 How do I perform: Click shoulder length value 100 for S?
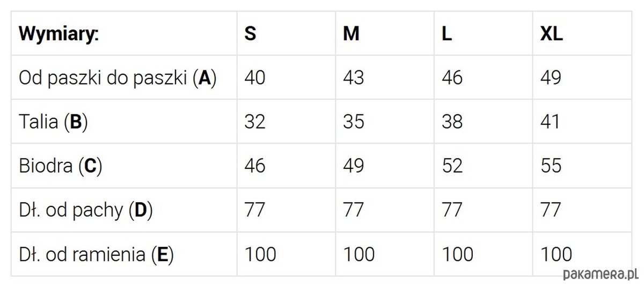(260, 254)
